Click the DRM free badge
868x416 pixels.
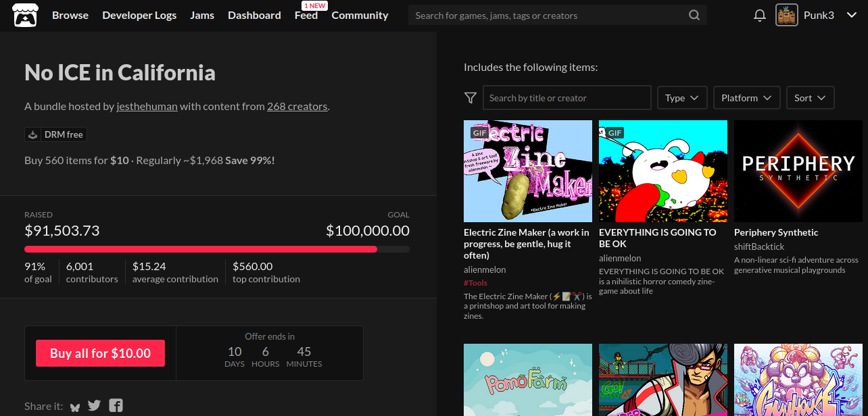[56, 134]
